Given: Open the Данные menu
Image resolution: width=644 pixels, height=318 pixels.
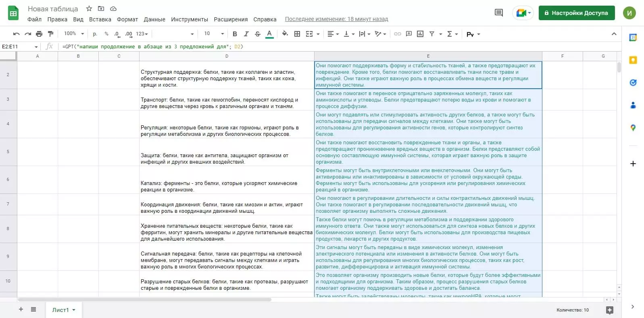Looking at the screenshot, I should 154,19.
